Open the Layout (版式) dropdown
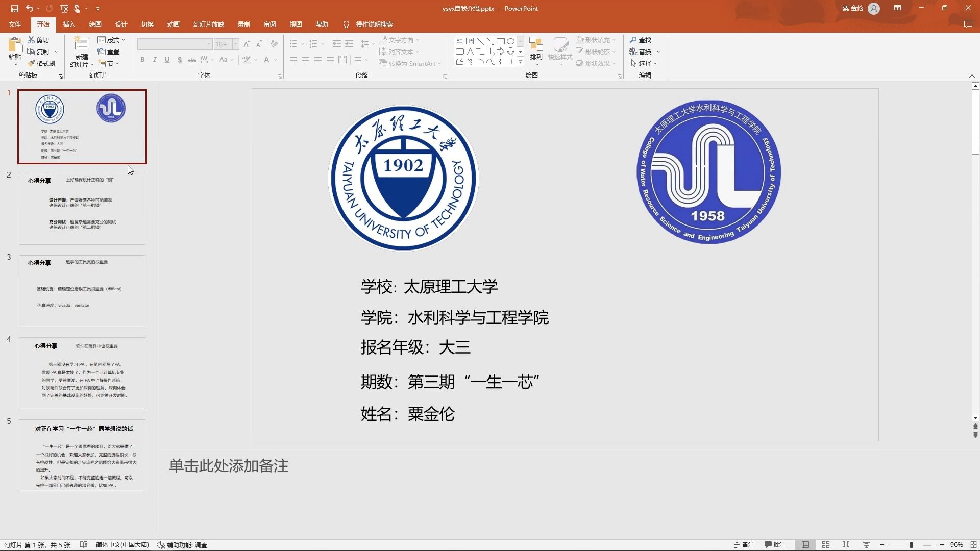 pyautogui.click(x=111, y=40)
